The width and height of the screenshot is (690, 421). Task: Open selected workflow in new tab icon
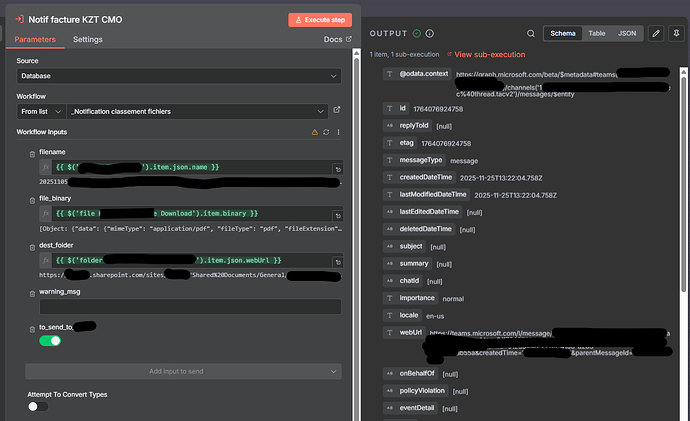[337, 110]
